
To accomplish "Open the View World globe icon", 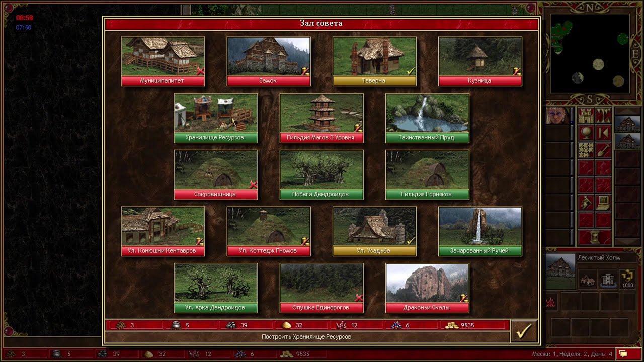I will (586, 133).
